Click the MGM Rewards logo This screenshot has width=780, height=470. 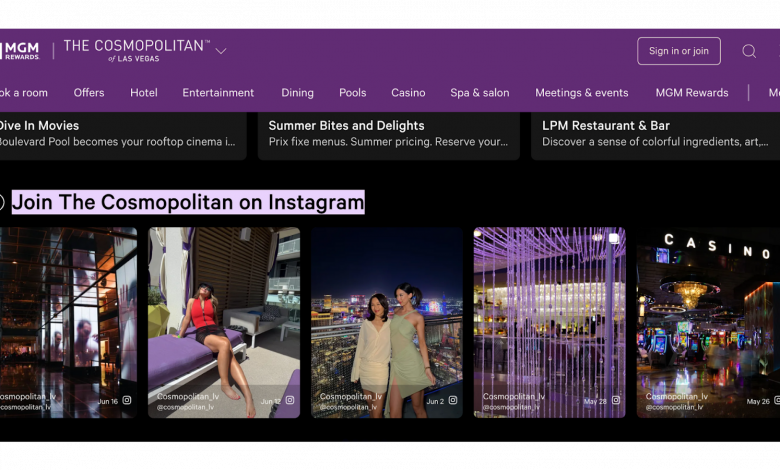coord(19,51)
